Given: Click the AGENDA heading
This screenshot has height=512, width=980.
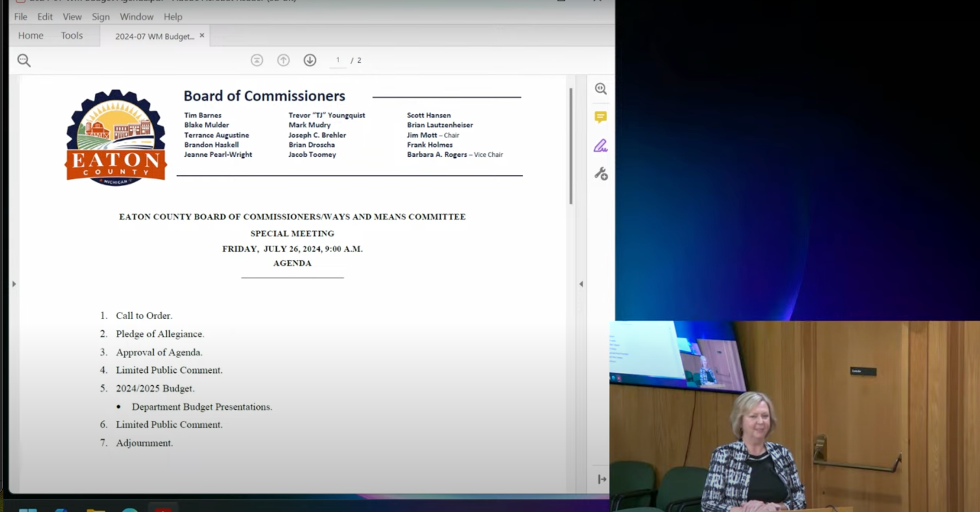Looking at the screenshot, I should pyautogui.click(x=292, y=263).
